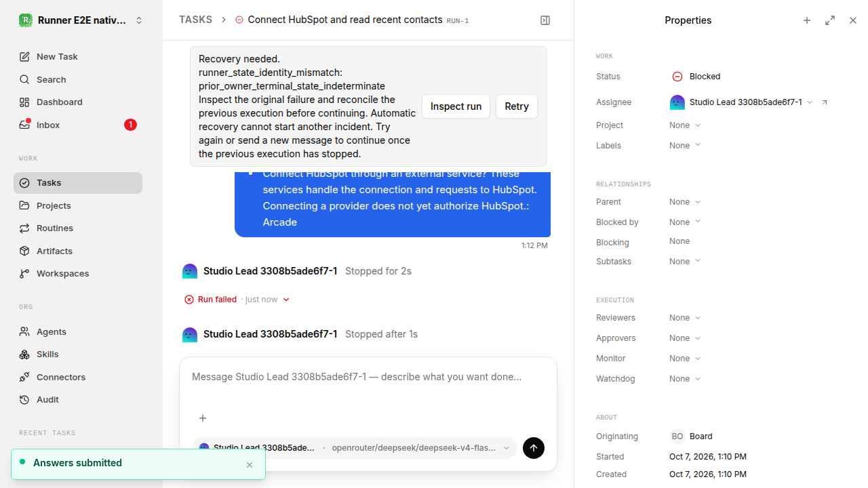Click the Retry button

pyautogui.click(x=517, y=106)
